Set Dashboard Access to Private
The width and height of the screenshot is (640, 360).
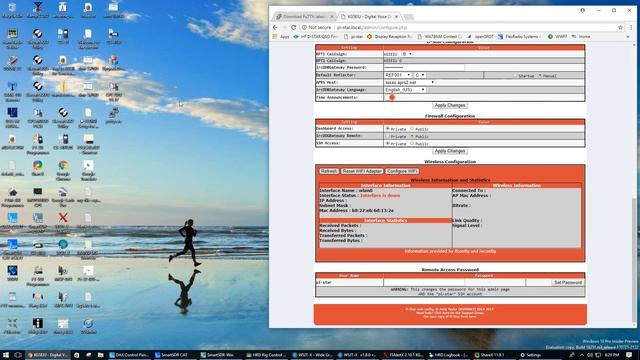click(x=387, y=129)
